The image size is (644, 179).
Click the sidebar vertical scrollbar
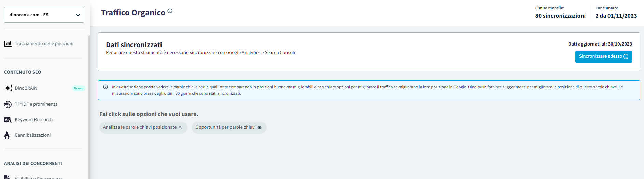coord(89,103)
